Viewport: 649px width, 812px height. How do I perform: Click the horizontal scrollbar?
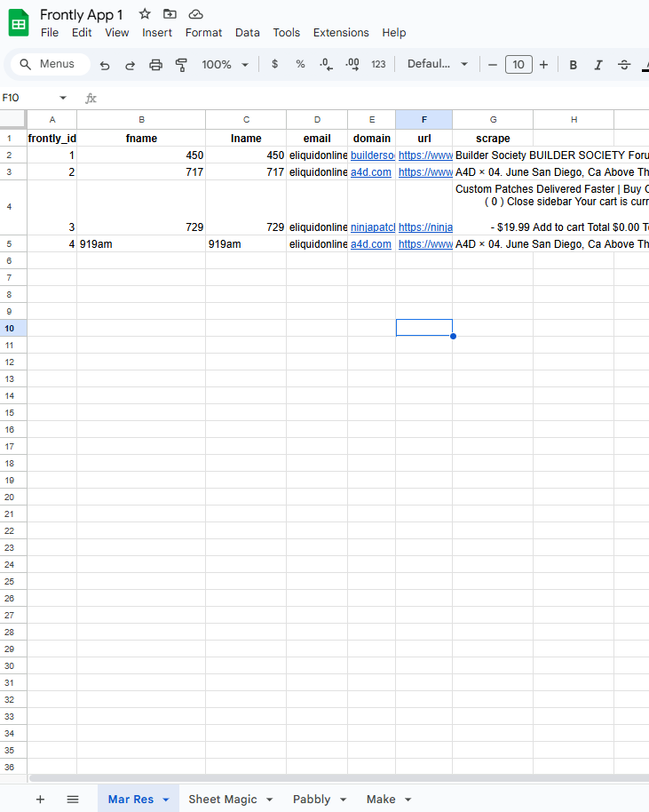coord(339,778)
